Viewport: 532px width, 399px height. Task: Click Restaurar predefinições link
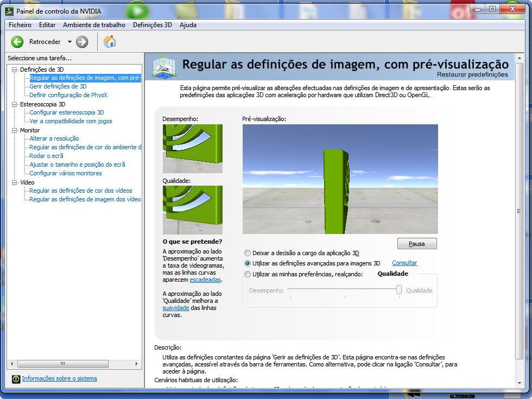[x=472, y=75]
